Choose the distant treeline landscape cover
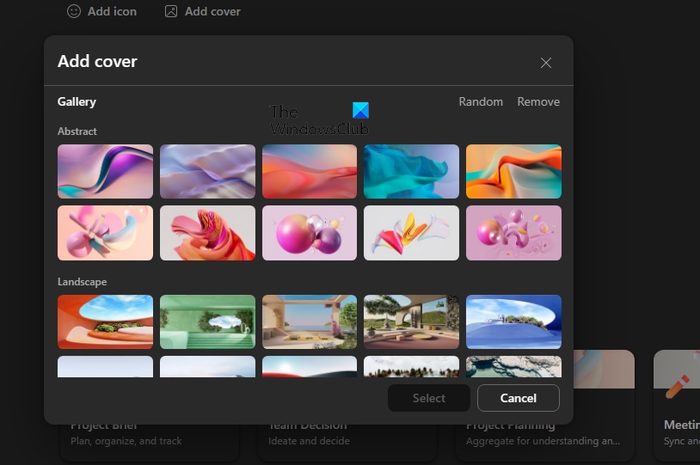 pos(411,367)
